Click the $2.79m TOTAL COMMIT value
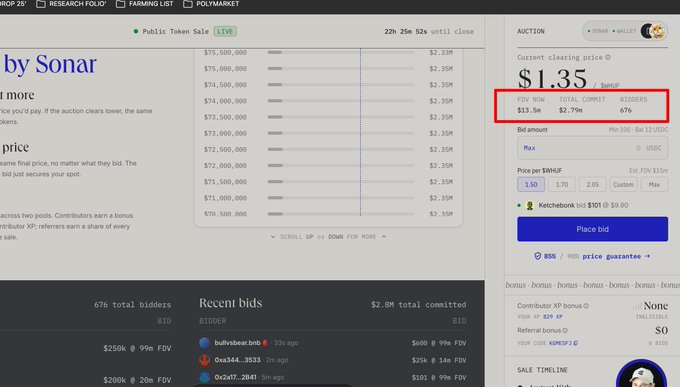The height and width of the screenshot is (387, 680). point(570,110)
